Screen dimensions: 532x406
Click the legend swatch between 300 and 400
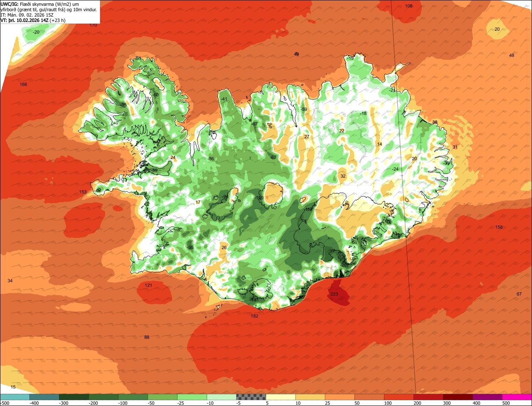[x=458, y=397]
